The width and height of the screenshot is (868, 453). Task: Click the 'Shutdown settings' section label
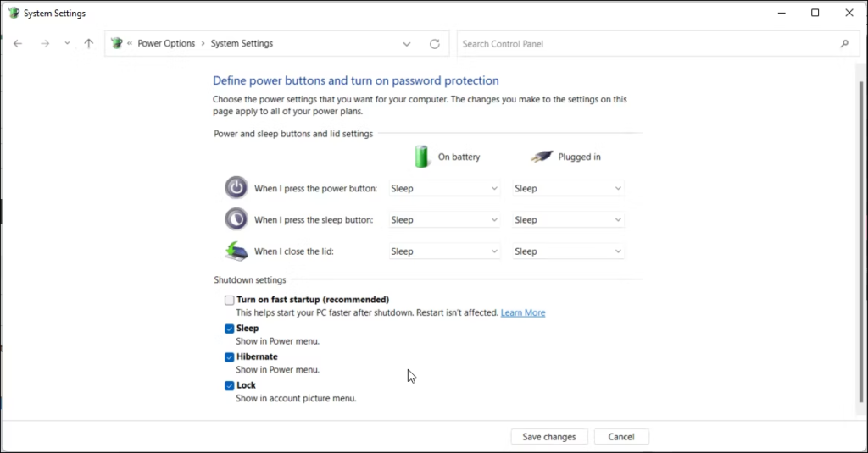point(250,280)
